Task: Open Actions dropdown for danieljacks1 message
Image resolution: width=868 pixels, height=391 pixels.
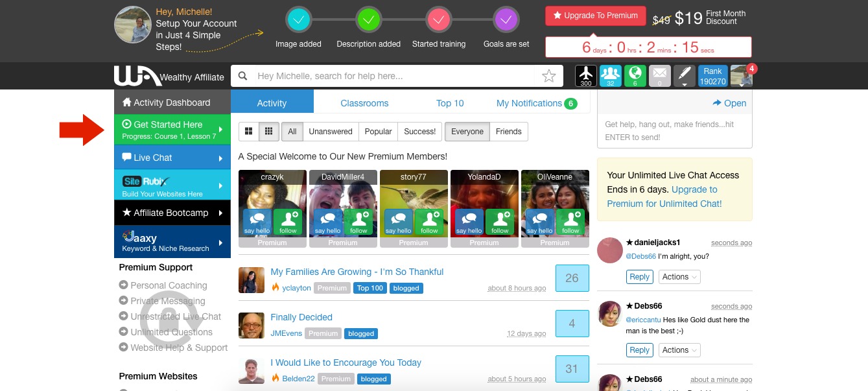Action: [679, 277]
